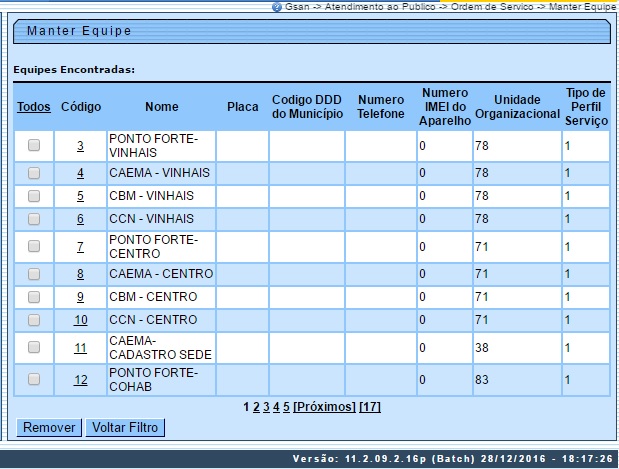The image size is (619, 469).
Task: Click organizational unit 38 cell
Action: tap(517, 348)
